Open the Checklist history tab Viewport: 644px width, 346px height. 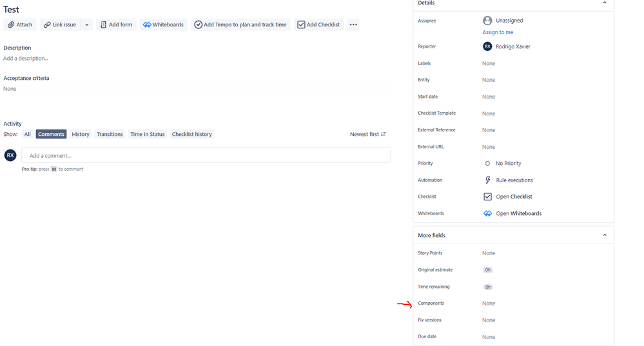click(x=192, y=134)
